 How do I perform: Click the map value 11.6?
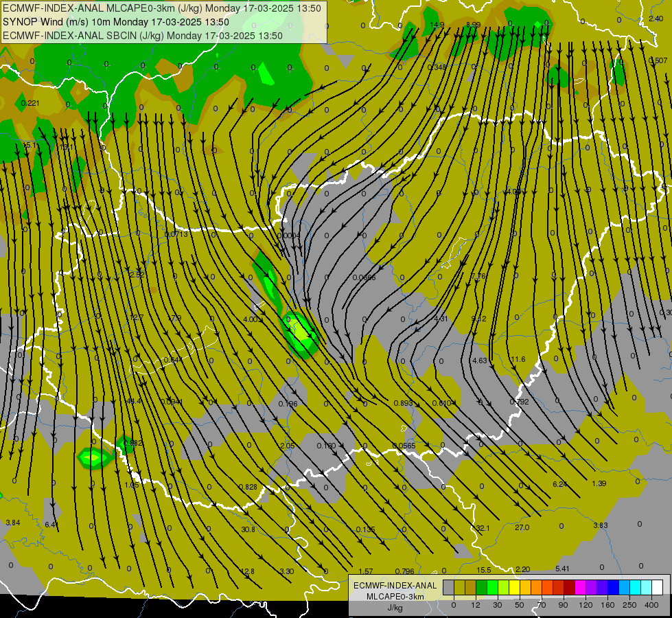pos(518,359)
